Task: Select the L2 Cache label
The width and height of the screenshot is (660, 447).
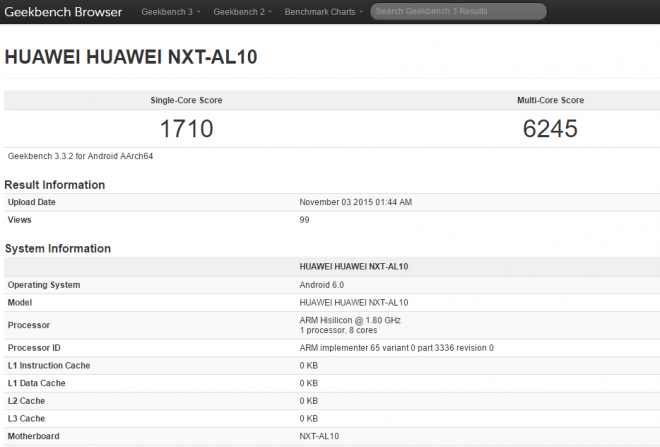Action: click(x=26, y=401)
